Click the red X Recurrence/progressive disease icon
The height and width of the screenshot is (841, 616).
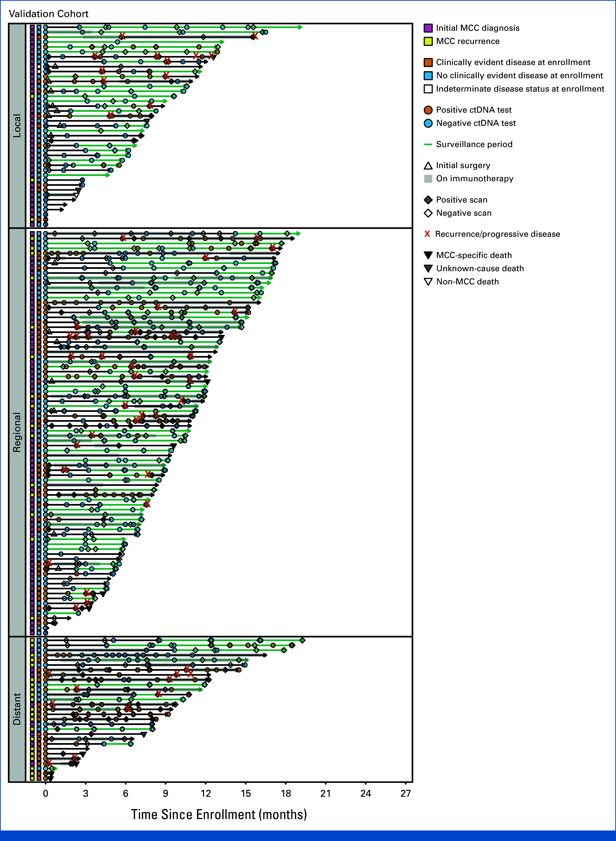(427, 234)
